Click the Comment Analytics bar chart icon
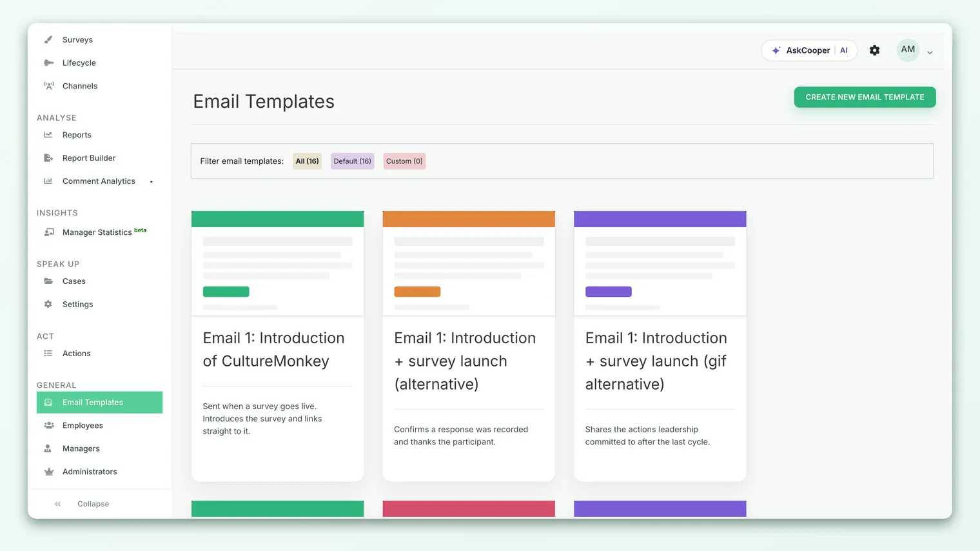The image size is (980, 551). 48,181
